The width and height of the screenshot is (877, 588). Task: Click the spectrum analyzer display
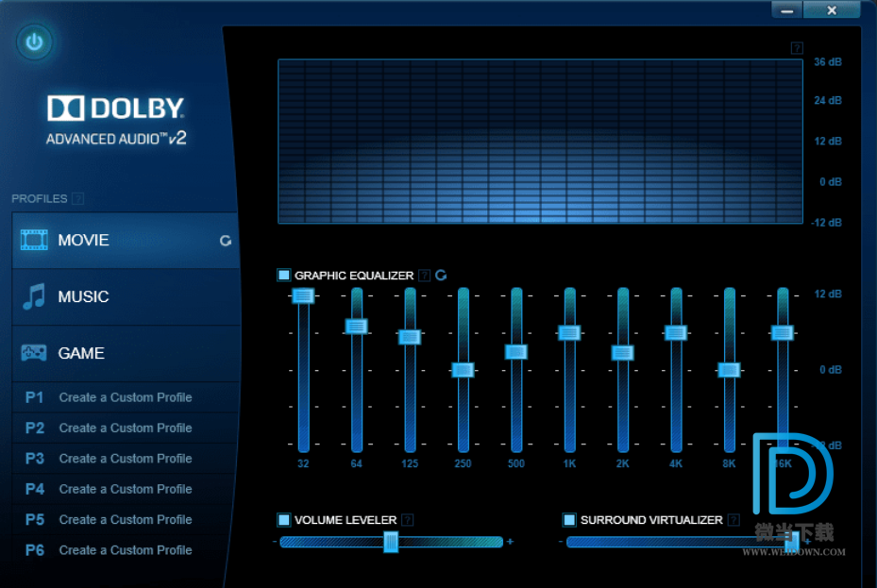540,142
